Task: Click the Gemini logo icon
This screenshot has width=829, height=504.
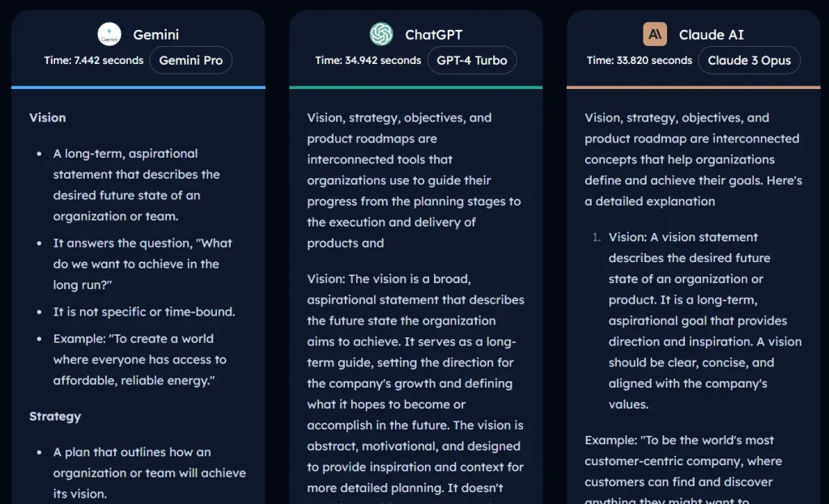Action: [x=108, y=34]
